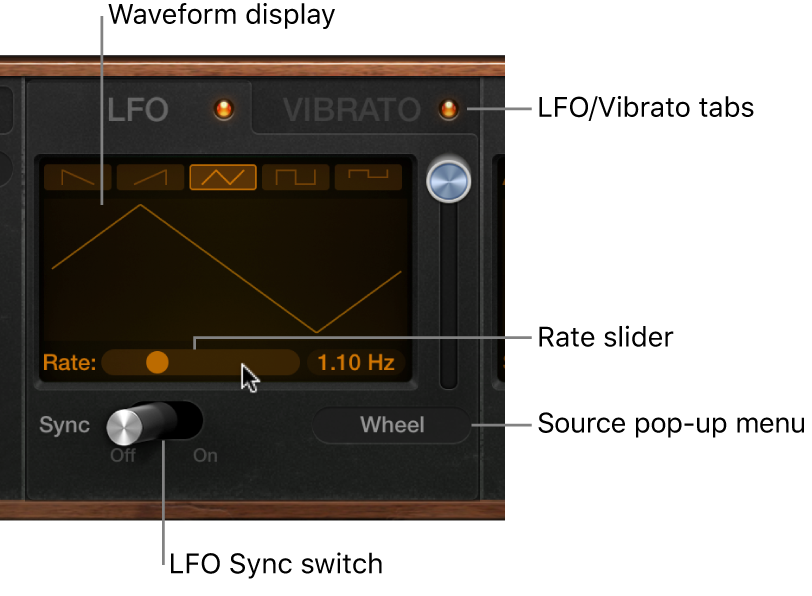Click the vertical slider track below knob

[448, 295]
